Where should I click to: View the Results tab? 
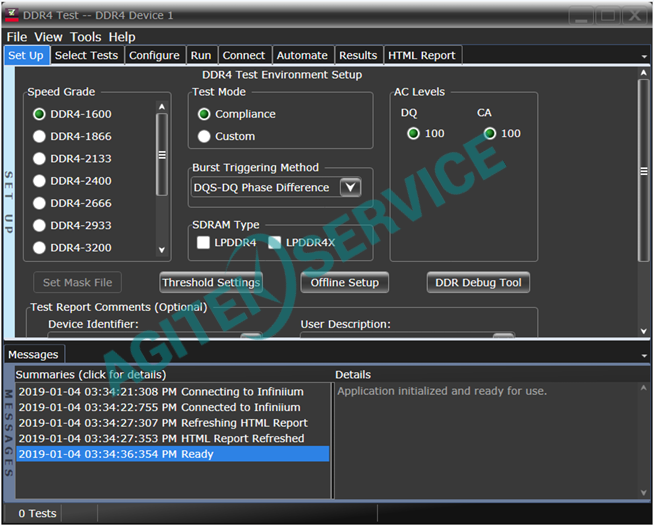coord(358,55)
